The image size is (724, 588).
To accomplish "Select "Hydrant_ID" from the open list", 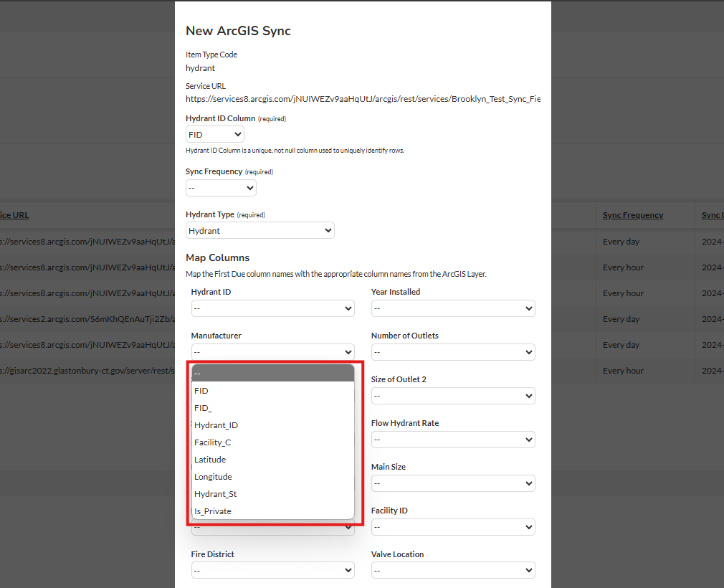I will pyautogui.click(x=273, y=425).
